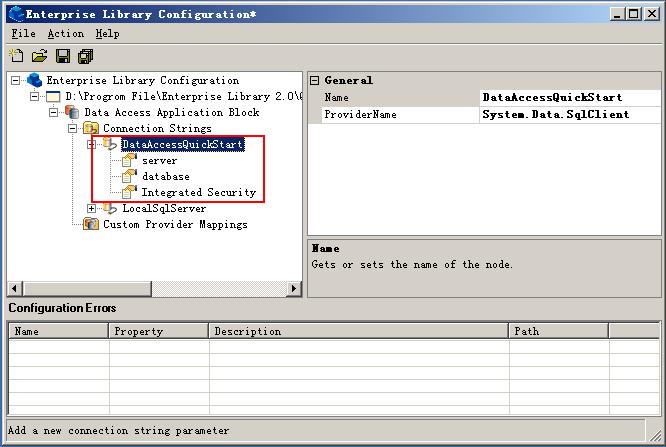Screen dimensions: 666x447
Task: Click the Open Application folder icon
Action: click(x=40, y=57)
